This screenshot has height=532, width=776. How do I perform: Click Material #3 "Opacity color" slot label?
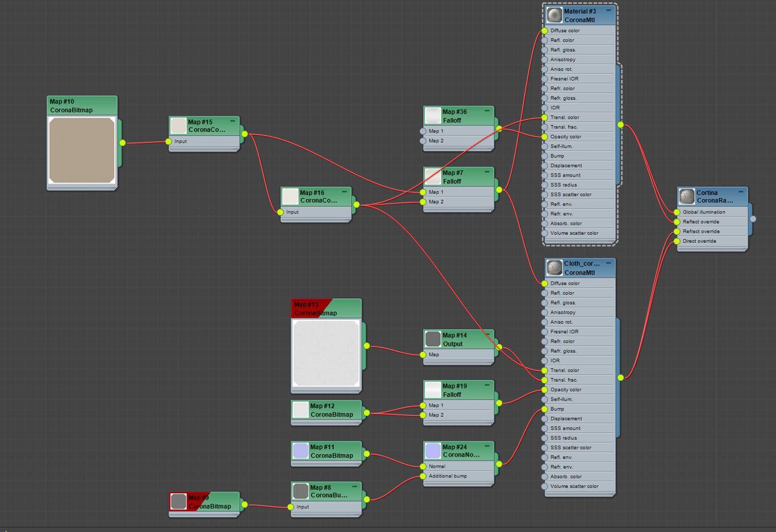pos(566,137)
